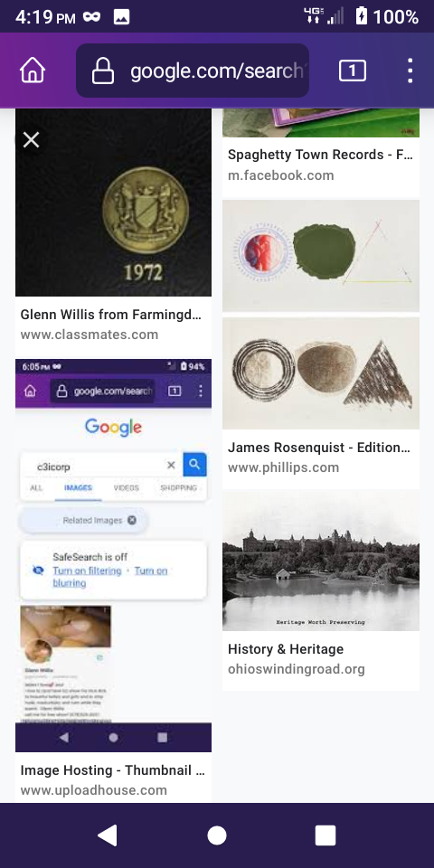Open the 1972 yearbook seal image
Screen dimensions: 434x868
[x=114, y=203]
